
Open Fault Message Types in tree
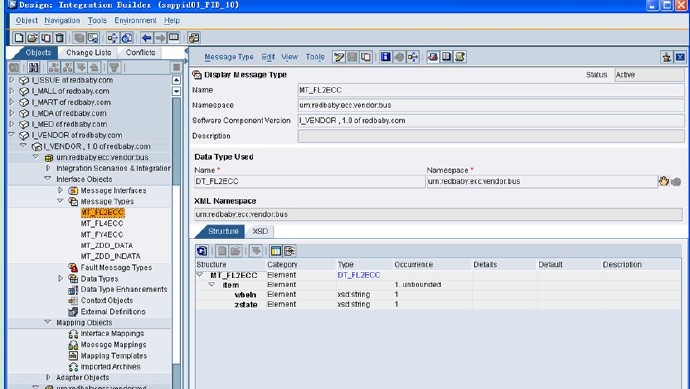tap(116, 268)
